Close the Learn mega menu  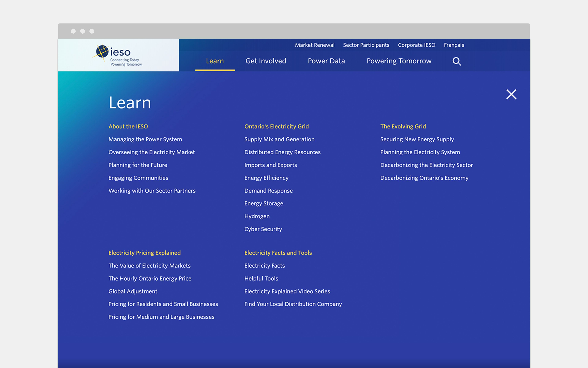coord(511,94)
